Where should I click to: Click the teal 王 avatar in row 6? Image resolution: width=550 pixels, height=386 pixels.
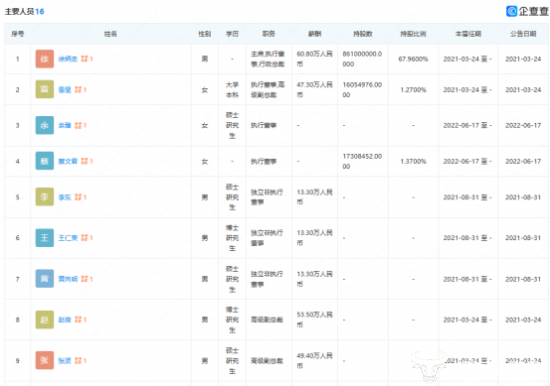45,238
